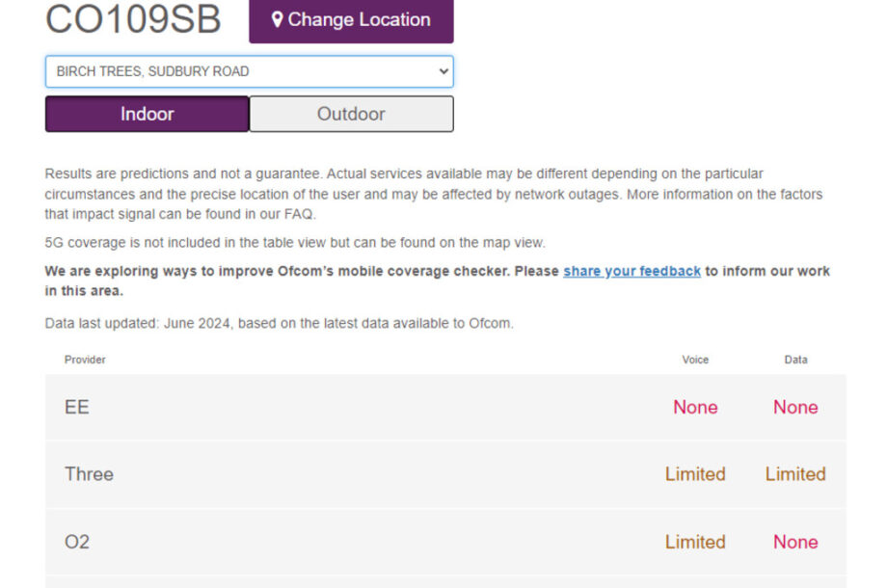
Task: Click EE's Data None result
Action: tap(795, 407)
